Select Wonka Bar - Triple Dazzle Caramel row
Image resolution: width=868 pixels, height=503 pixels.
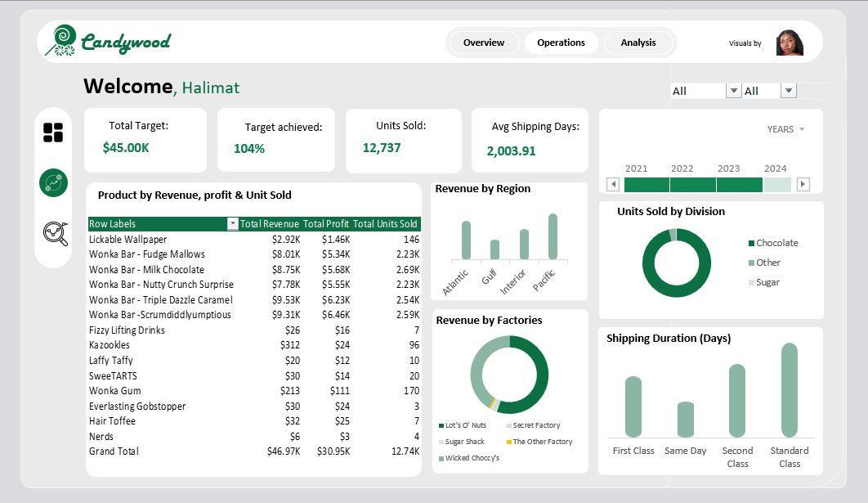tap(254, 299)
